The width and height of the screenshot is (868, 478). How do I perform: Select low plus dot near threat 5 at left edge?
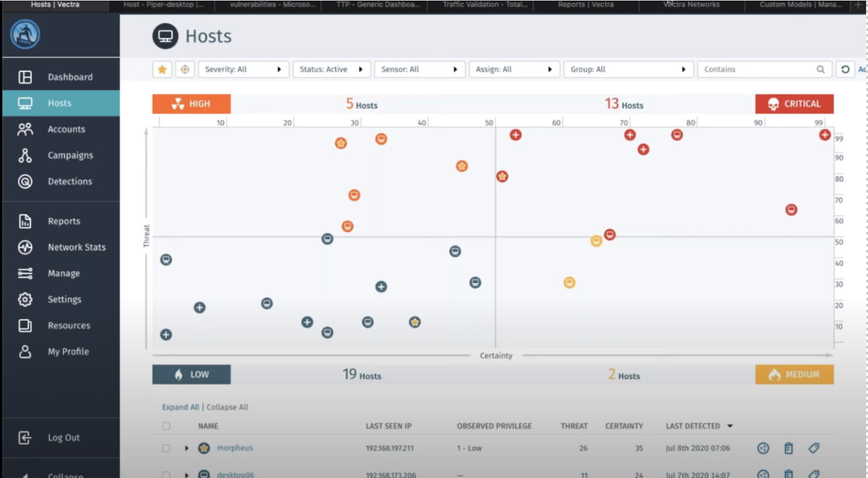click(166, 335)
